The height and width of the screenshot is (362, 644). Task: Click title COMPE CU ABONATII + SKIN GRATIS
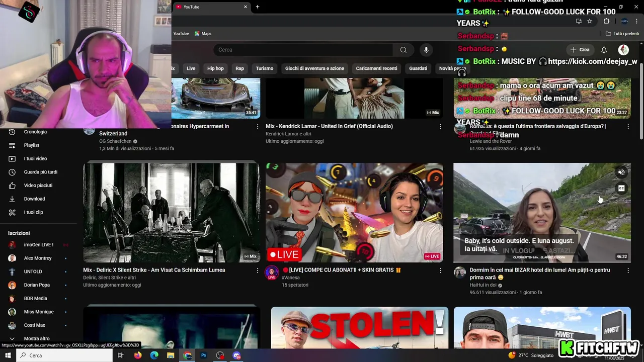click(x=342, y=270)
